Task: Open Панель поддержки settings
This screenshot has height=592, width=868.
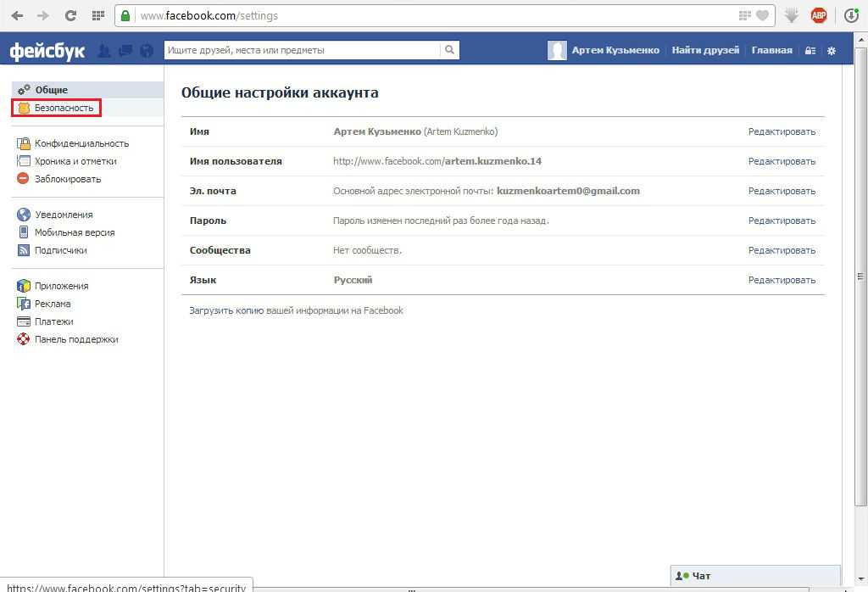Action: click(x=76, y=339)
